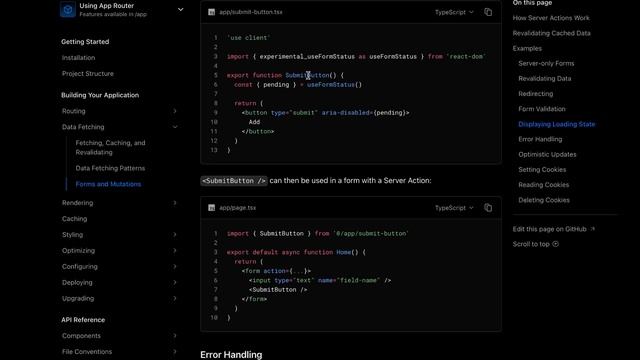Click Scroll to top link

(x=536, y=244)
